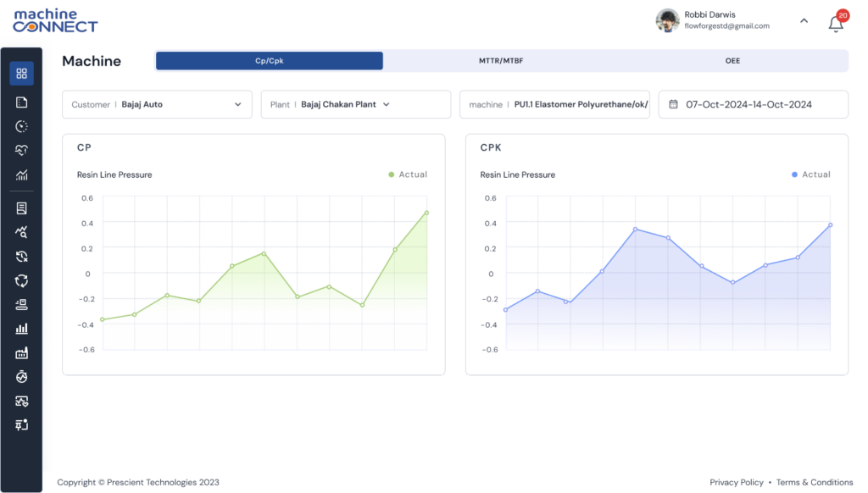The image size is (868, 493).
Task: Toggle the Actual series in CPK chart legend
Action: pos(810,174)
